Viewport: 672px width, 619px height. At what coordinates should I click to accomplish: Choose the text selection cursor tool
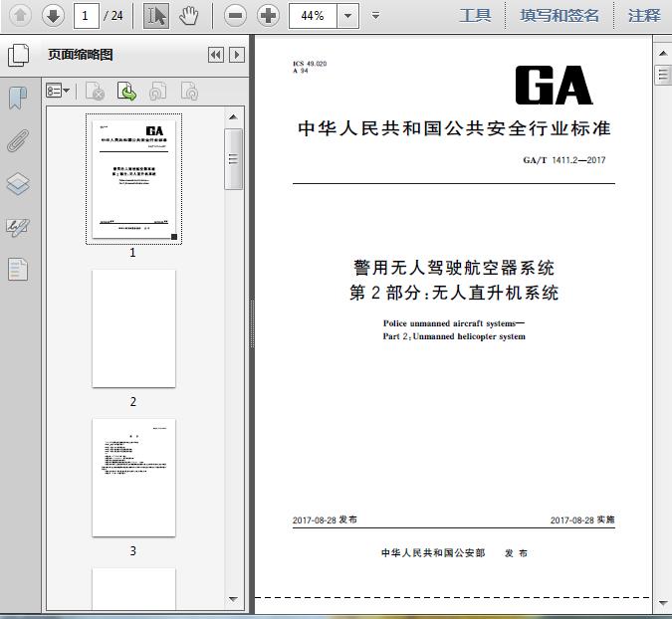point(155,16)
